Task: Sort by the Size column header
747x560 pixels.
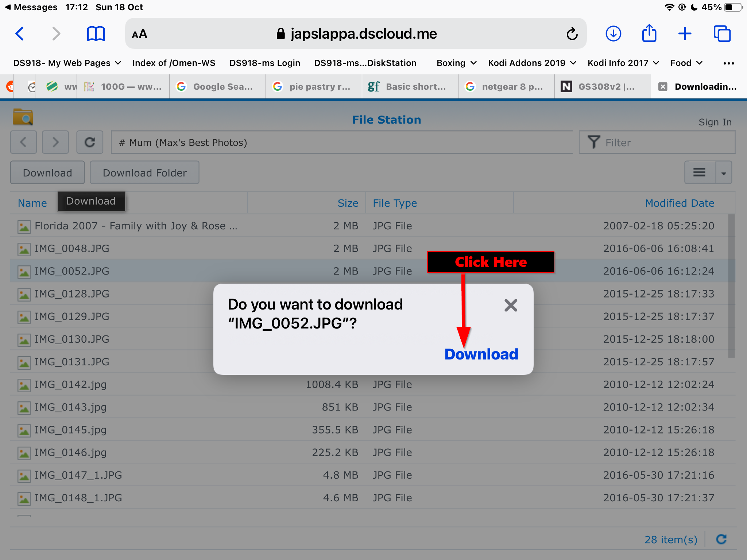Action: click(x=348, y=203)
